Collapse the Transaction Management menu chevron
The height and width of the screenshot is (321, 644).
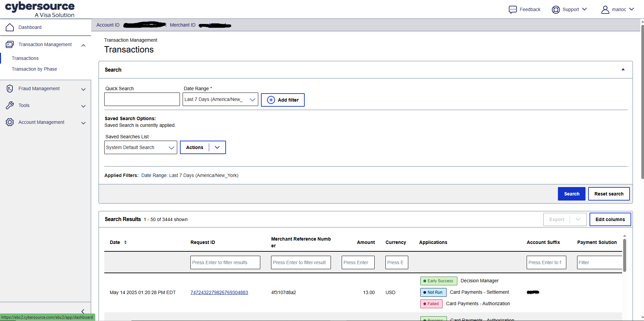click(x=83, y=45)
